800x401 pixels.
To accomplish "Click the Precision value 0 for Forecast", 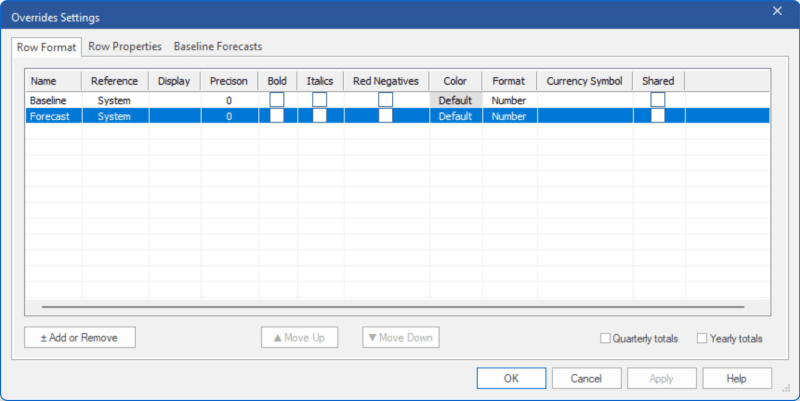I will [x=229, y=116].
